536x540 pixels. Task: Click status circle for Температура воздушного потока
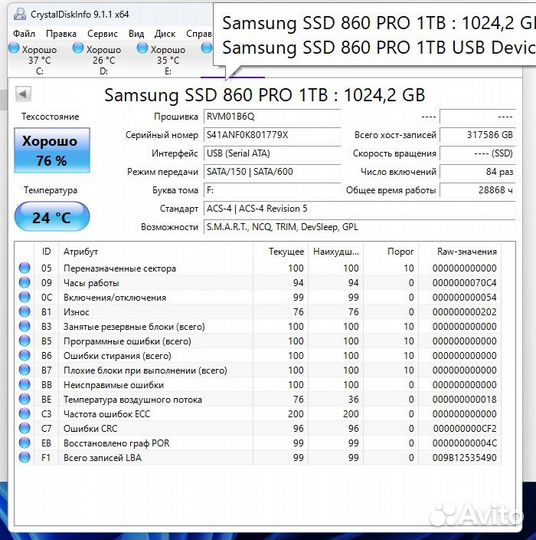pos(24,399)
